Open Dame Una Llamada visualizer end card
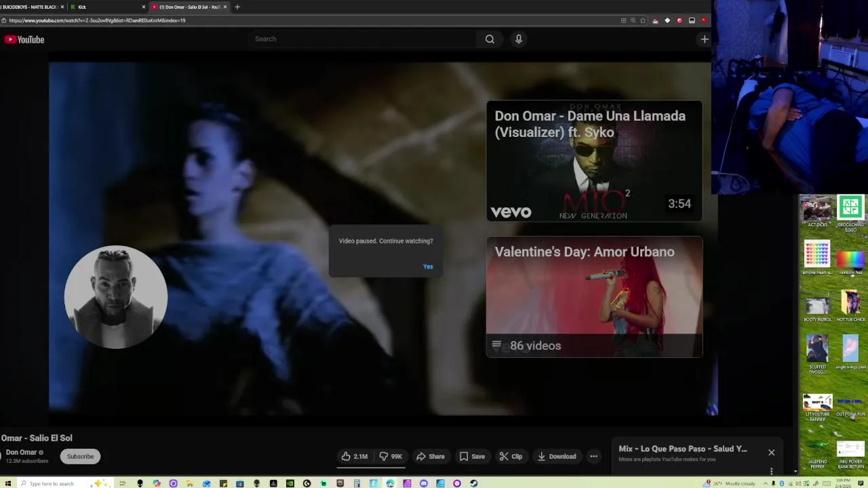Image resolution: width=868 pixels, height=488 pixels. pyautogui.click(x=594, y=161)
